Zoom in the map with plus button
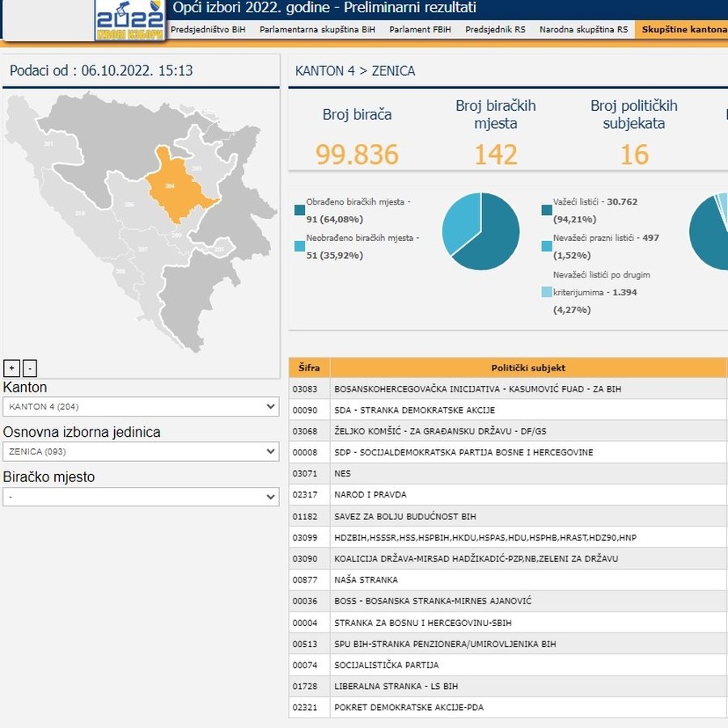728x728 pixels. click(x=11, y=368)
